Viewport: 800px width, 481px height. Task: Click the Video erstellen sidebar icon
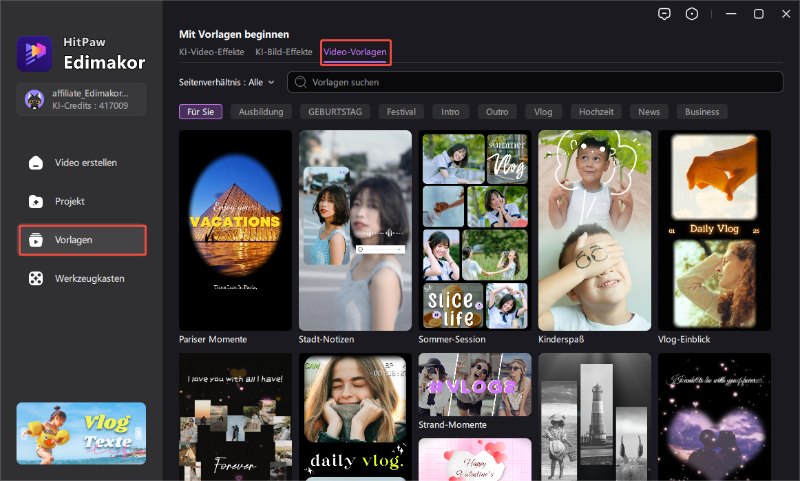(x=36, y=163)
